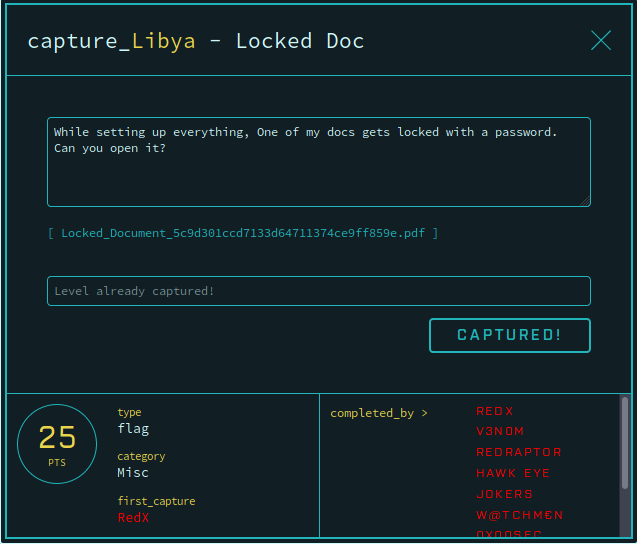Viewport: 637px width, 544px height.
Task: Download the Locked_Document pdf attachment
Action: [243, 233]
